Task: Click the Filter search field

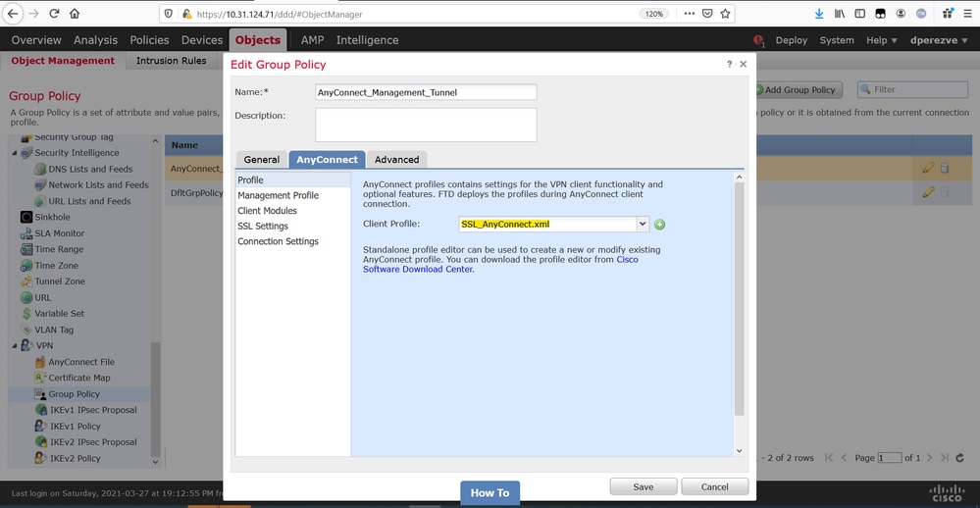Action: point(912,89)
